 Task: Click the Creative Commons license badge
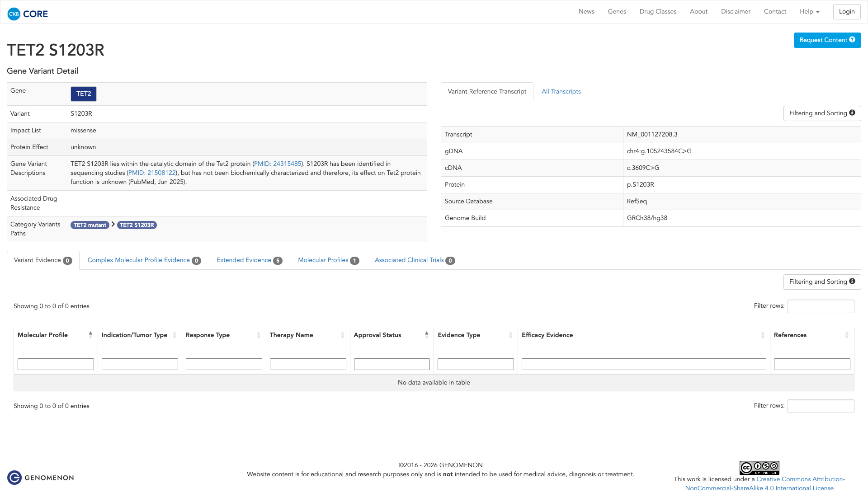pos(759,468)
